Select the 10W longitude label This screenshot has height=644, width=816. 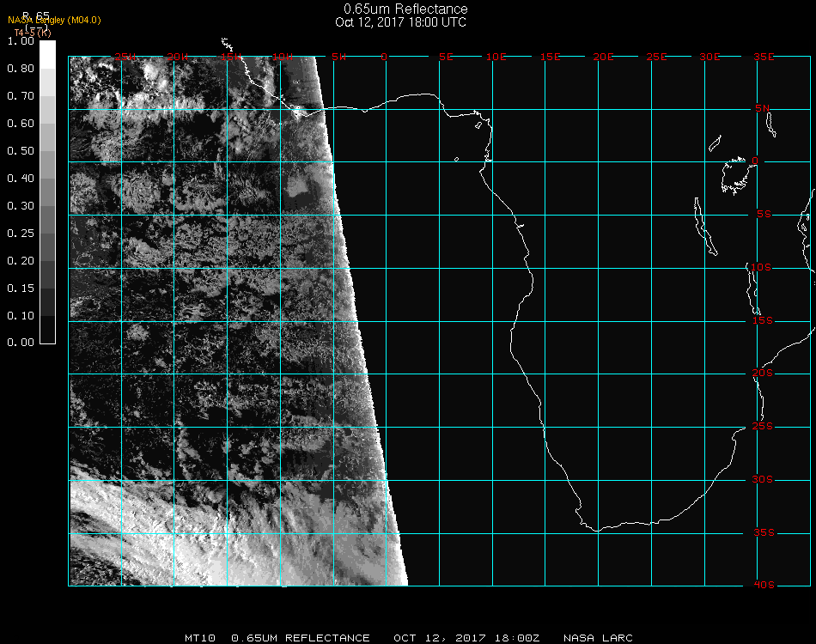pos(282,57)
